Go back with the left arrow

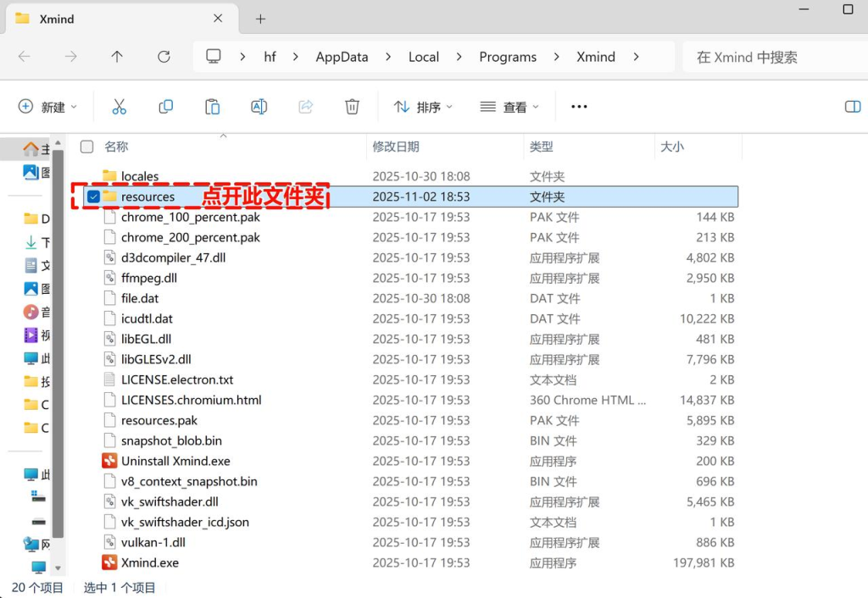tap(25, 57)
